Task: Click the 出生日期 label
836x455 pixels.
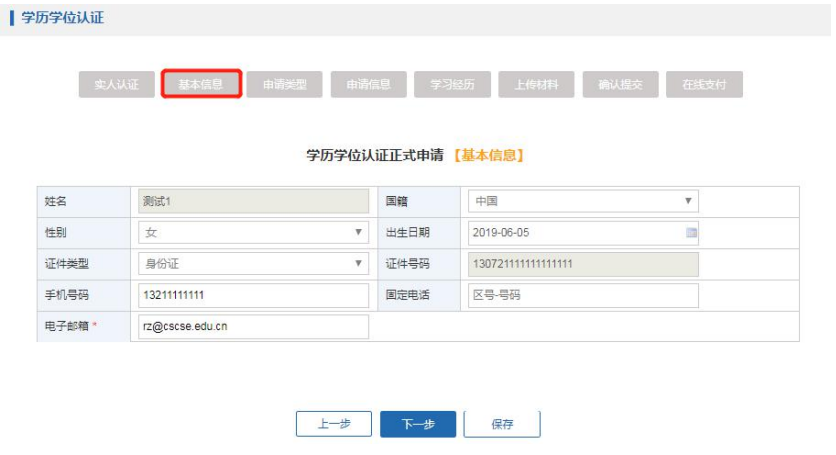Action: (407, 233)
